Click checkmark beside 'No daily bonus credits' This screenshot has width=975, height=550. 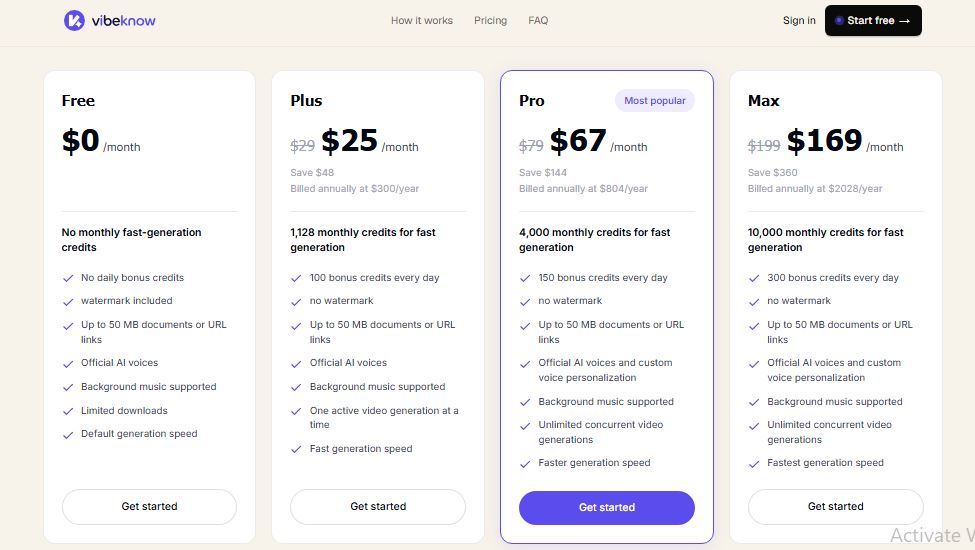tap(68, 278)
